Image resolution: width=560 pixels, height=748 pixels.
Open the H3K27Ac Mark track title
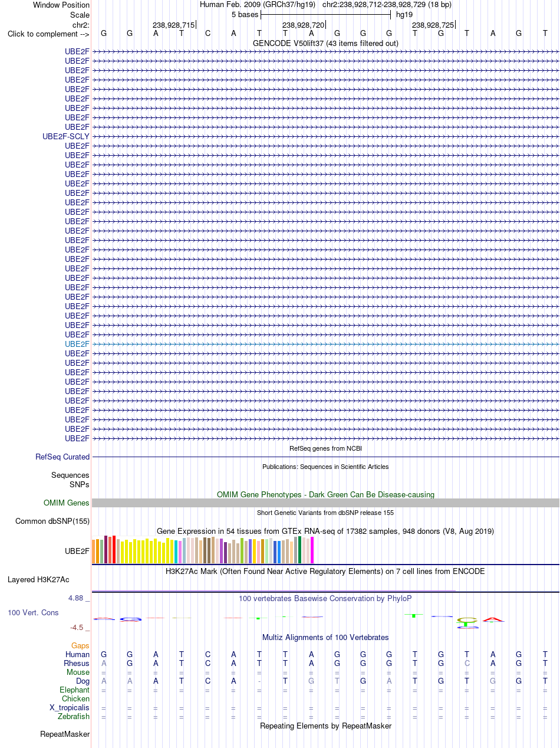pyautogui.click(x=325, y=571)
